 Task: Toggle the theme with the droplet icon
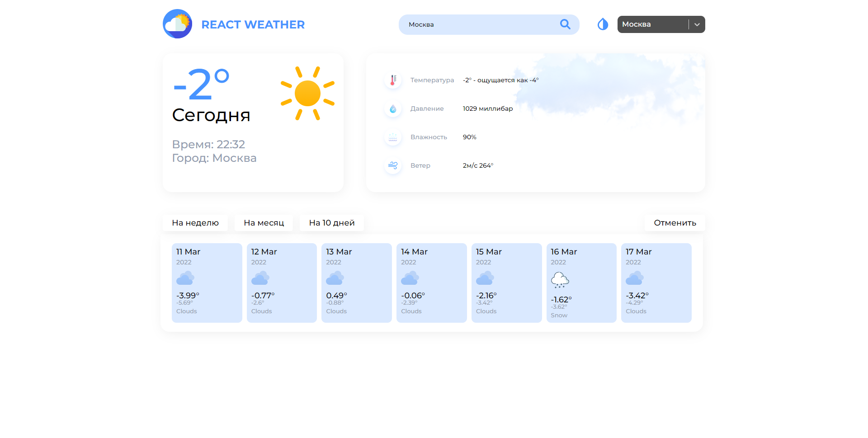click(603, 24)
